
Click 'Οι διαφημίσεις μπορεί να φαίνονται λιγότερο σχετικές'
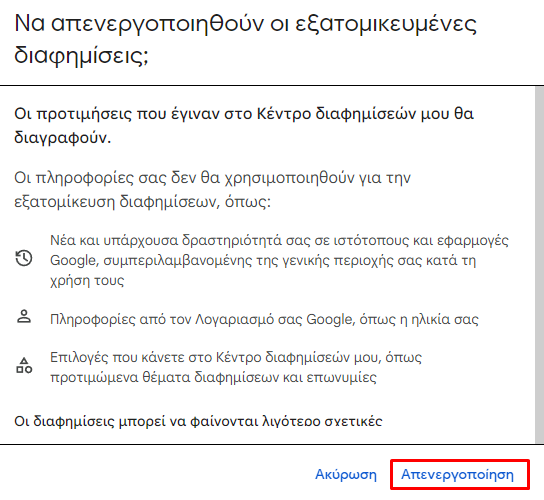pos(198,421)
